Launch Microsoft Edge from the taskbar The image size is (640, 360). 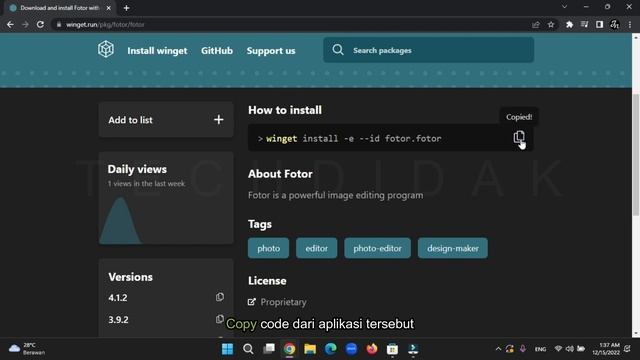coord(331,349)
